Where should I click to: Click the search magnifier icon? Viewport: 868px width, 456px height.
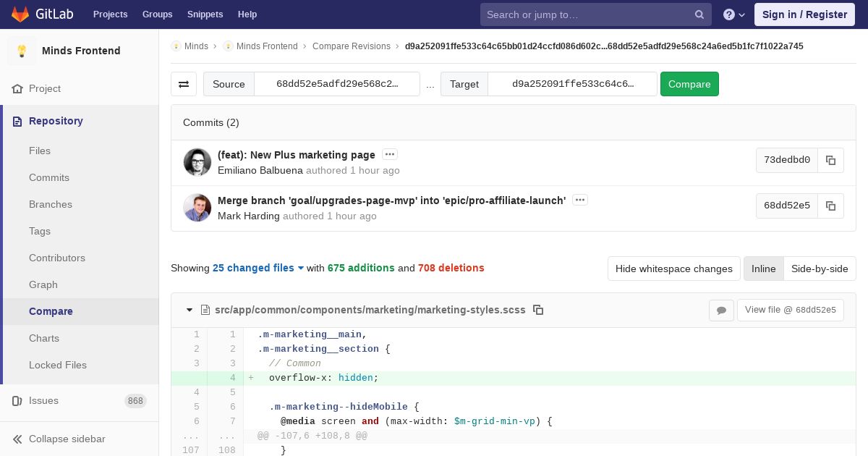[x=699, y=14]
